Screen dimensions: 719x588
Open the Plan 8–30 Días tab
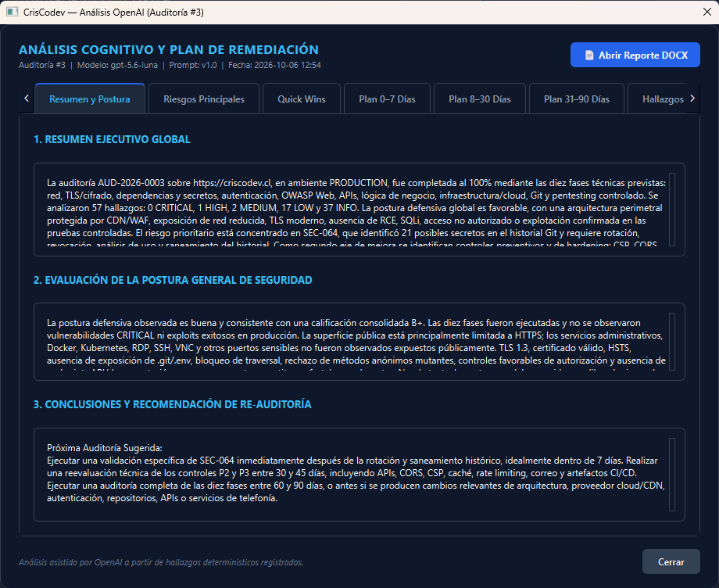480,99
